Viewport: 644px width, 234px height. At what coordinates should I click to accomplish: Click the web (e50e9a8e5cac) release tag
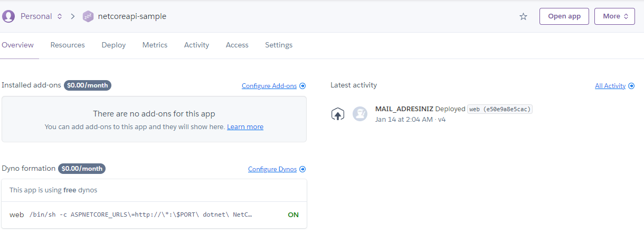[500, 109]
